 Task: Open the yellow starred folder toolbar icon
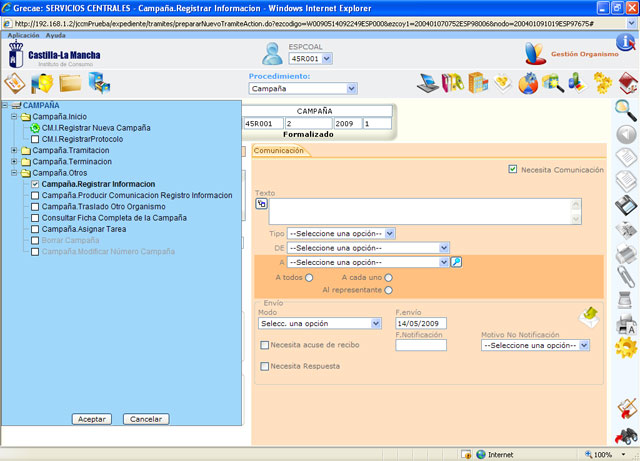[x=42, y=83]
